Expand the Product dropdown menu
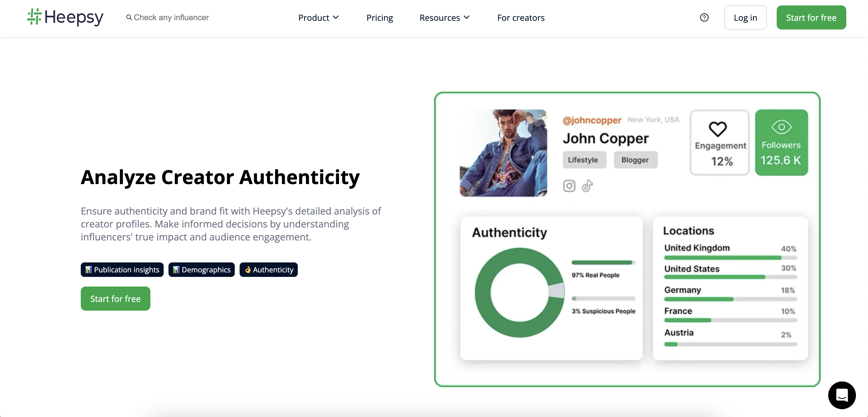The height and width of the screenshot is (417, 868). click(318, 17)
